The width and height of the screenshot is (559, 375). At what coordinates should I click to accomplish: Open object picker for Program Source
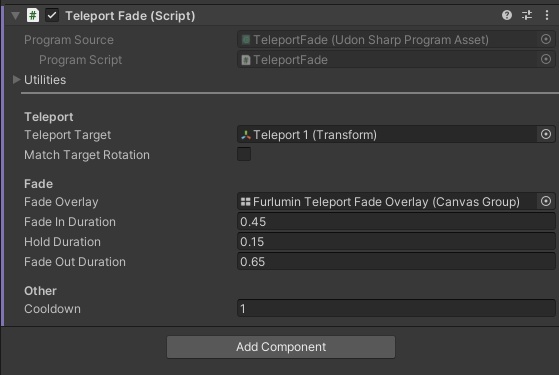(x=546, y=39)
